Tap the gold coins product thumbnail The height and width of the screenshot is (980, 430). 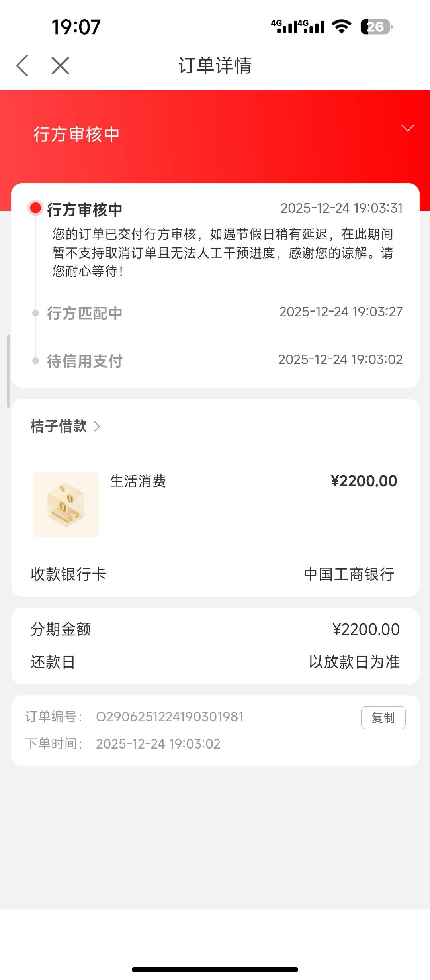coord(66,504)
